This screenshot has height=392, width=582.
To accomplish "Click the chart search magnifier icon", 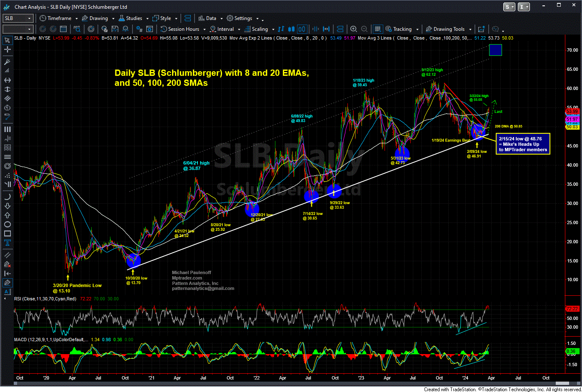I will pyautogui.click(x=77, y=29).
